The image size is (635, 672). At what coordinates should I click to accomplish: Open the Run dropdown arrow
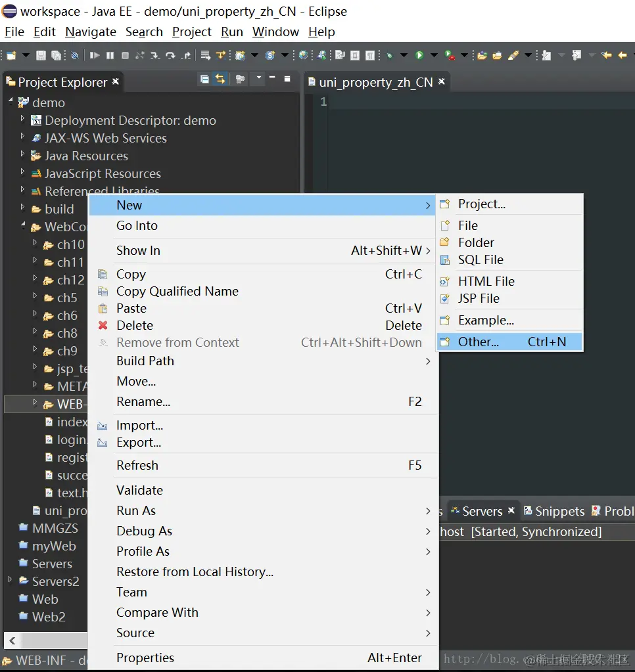click(434, 55)
